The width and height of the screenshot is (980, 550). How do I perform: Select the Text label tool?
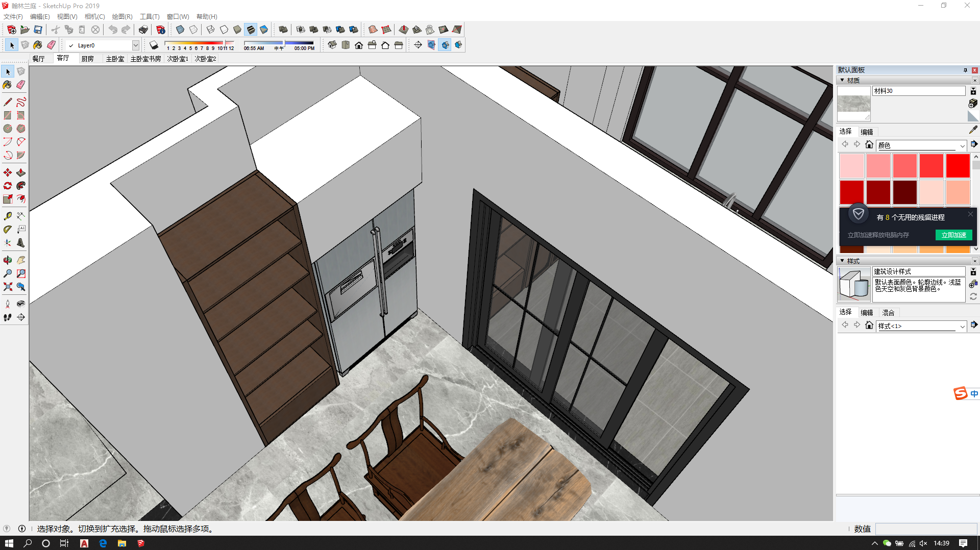[x=21, y=230]
